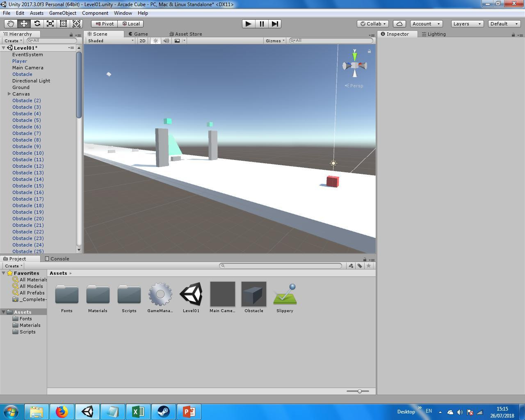Toggle Scene view effects image button

[177, 41]
